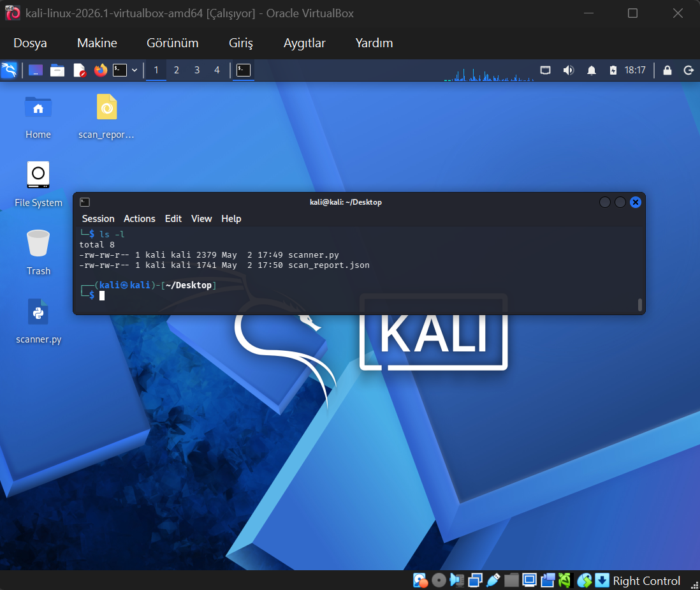
Task: Expand the terminal launcher dropdown arrow
Action: [135, 70]
